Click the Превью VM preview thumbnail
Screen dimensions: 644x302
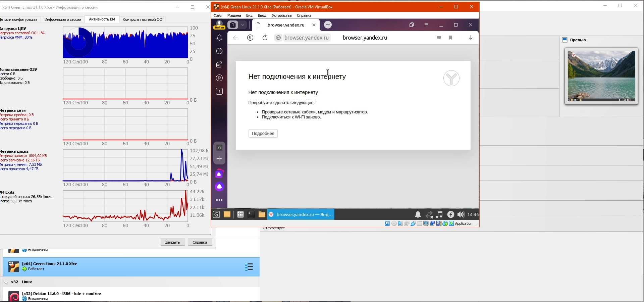[x=601, y=76]
